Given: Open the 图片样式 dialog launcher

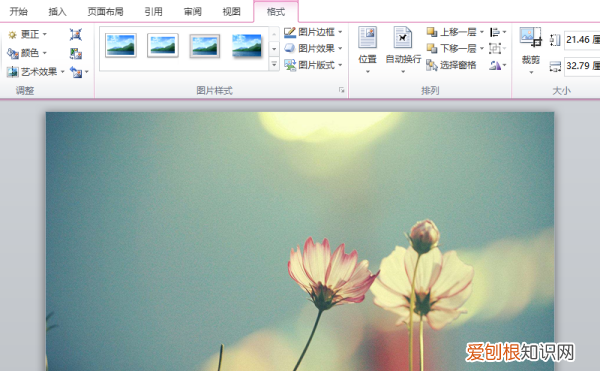Looking at the screenshot, I should pos(341,90).
